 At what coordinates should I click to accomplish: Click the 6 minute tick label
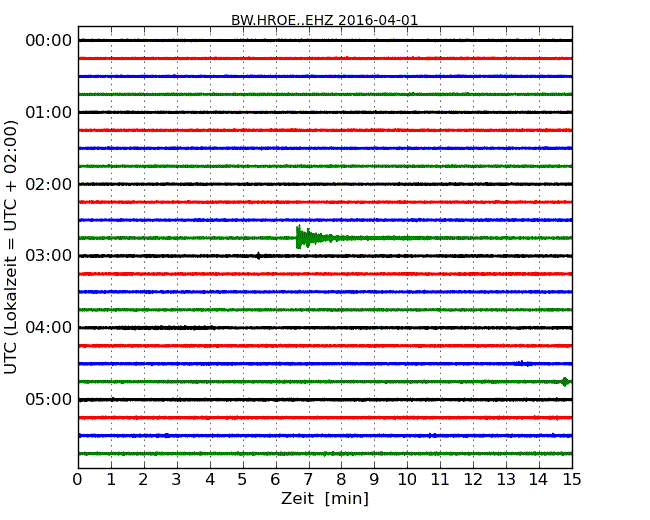275,479
